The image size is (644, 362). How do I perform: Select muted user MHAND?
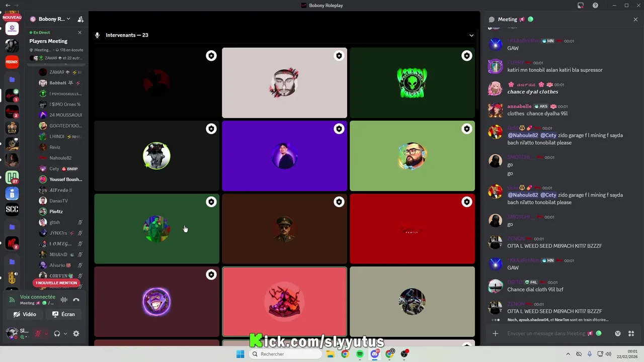click(x=60, y=254)
